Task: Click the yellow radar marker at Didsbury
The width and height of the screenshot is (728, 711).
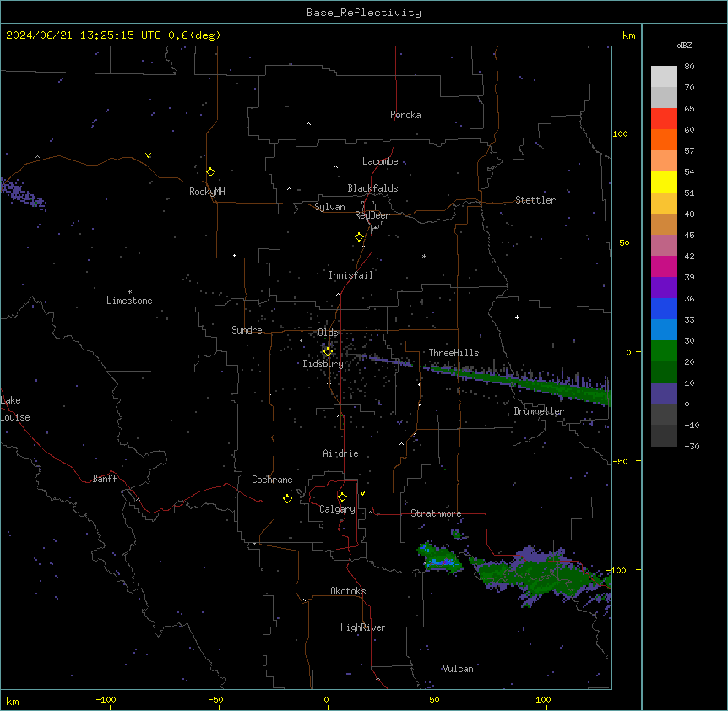Action: (x=328, y=352)
